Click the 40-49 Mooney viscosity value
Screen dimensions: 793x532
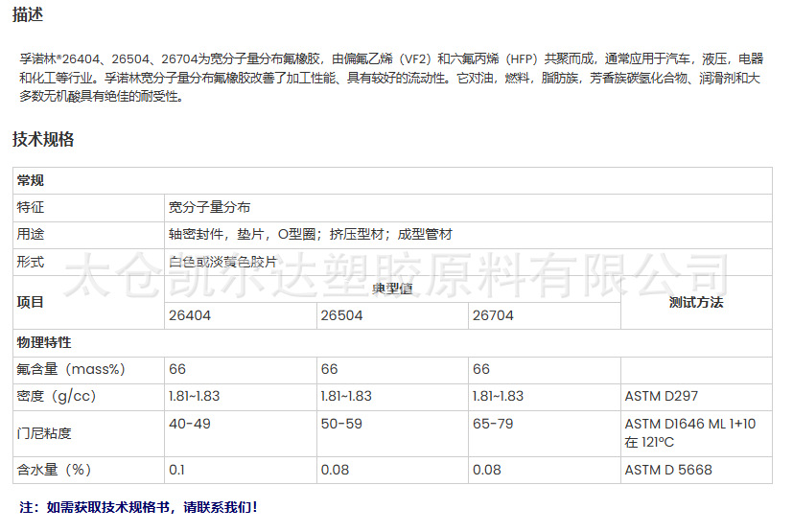point(190,424)
